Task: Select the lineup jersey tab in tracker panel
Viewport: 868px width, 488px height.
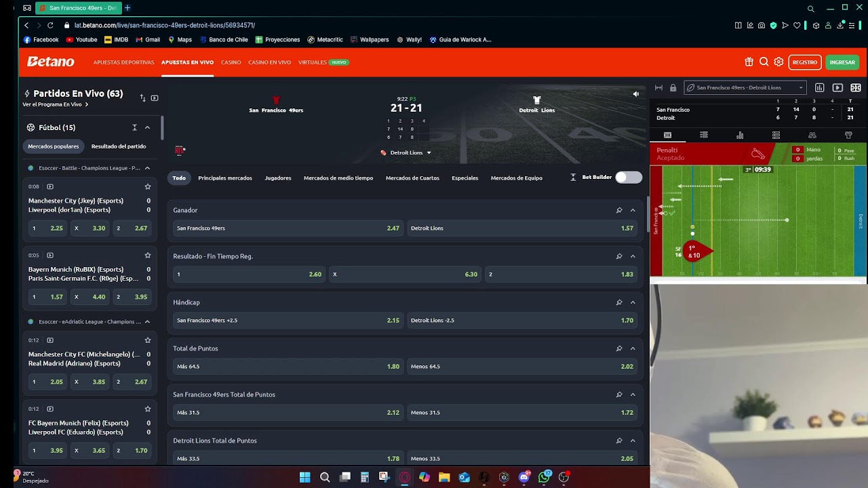Action: pos(848,135)
